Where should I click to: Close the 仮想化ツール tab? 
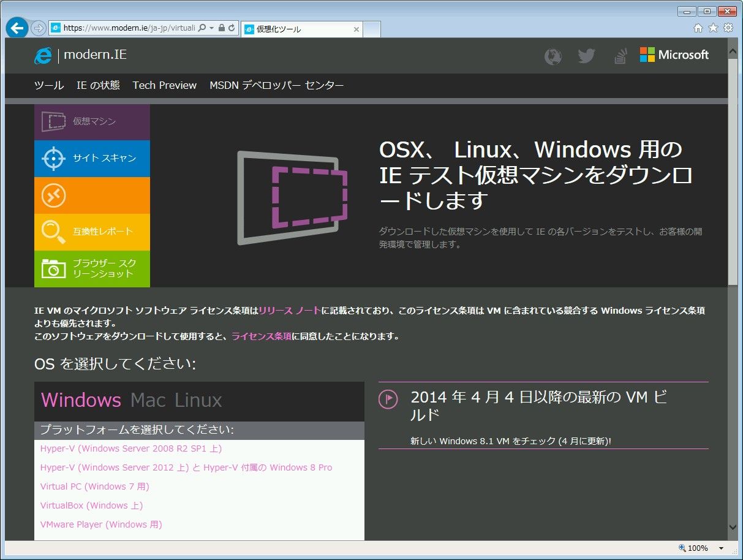[x=356, y=29]
